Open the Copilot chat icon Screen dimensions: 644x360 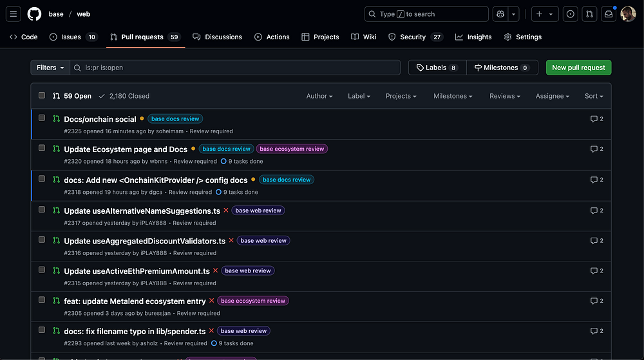click(x=500, y=14)
